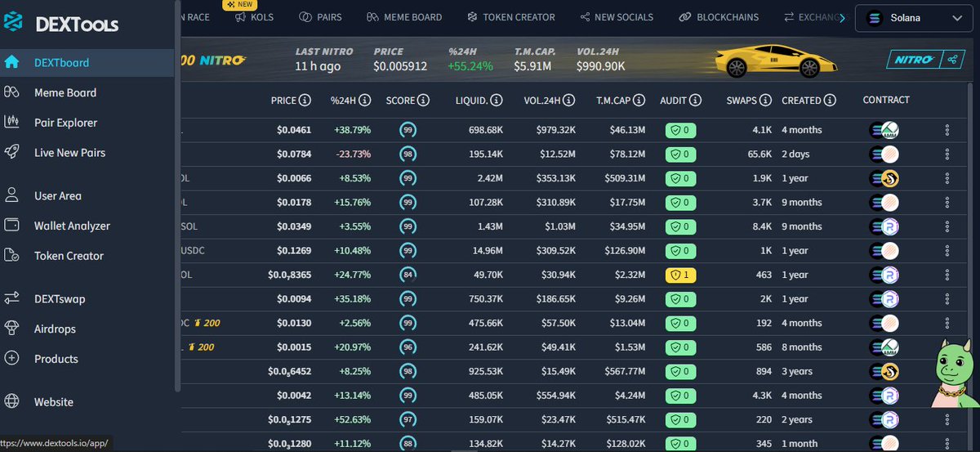The height and width of the screenshot is (452, 980).
Task: Click the sidebar vertical scrollbar
Action: [178, 196]
